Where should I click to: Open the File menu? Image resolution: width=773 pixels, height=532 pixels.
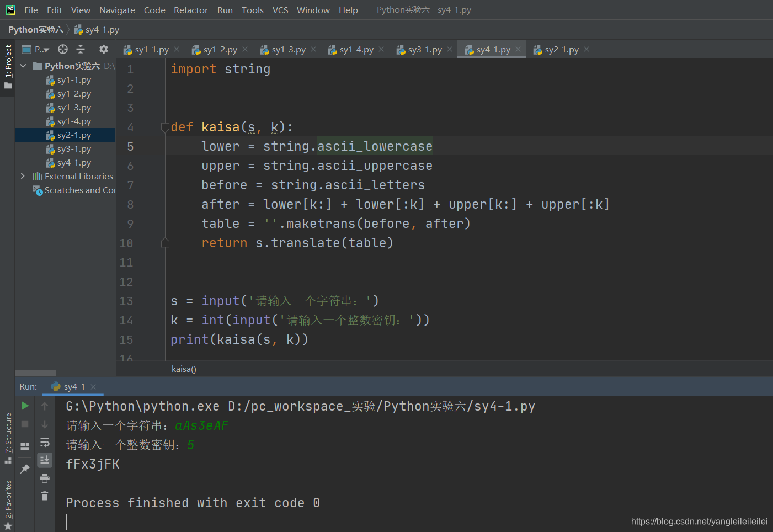31,10
